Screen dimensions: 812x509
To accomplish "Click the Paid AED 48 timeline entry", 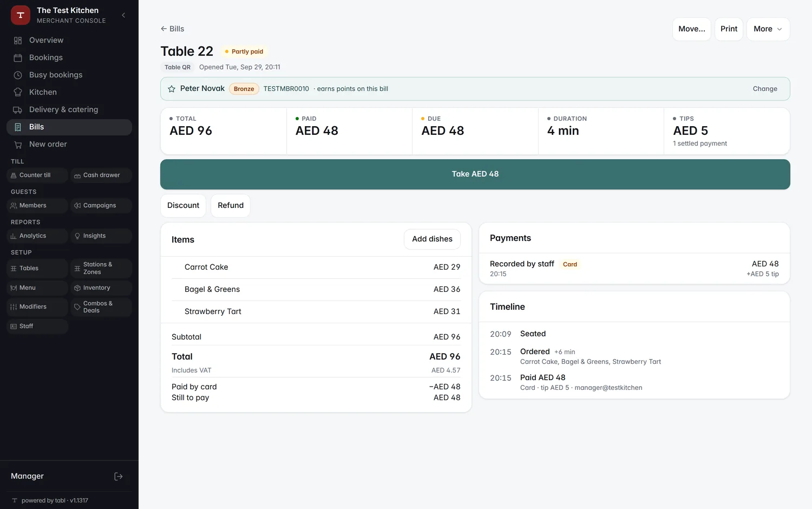I will click(634, 382).
